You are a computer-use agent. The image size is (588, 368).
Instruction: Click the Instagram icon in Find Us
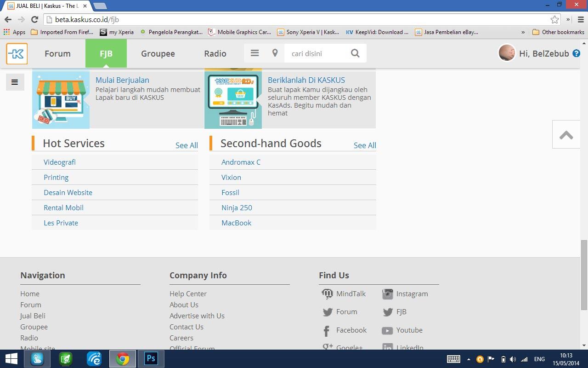coord(388,294)
